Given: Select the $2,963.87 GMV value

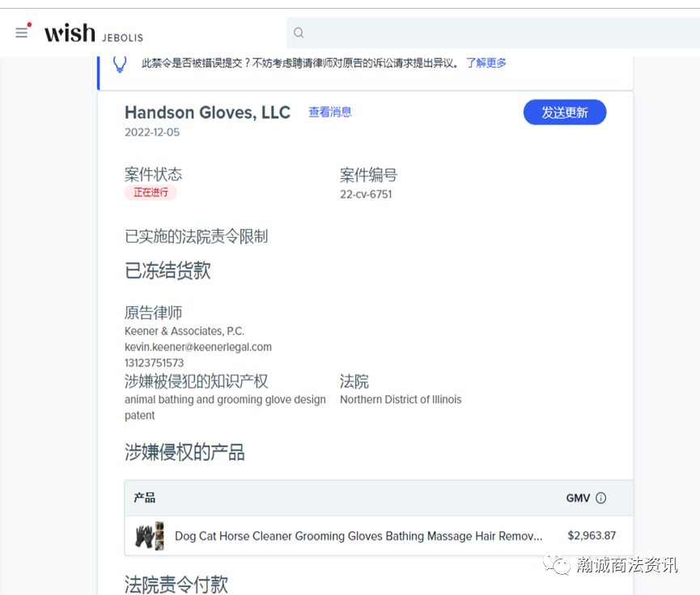Looking at the screenshot, I should point(592,536).
